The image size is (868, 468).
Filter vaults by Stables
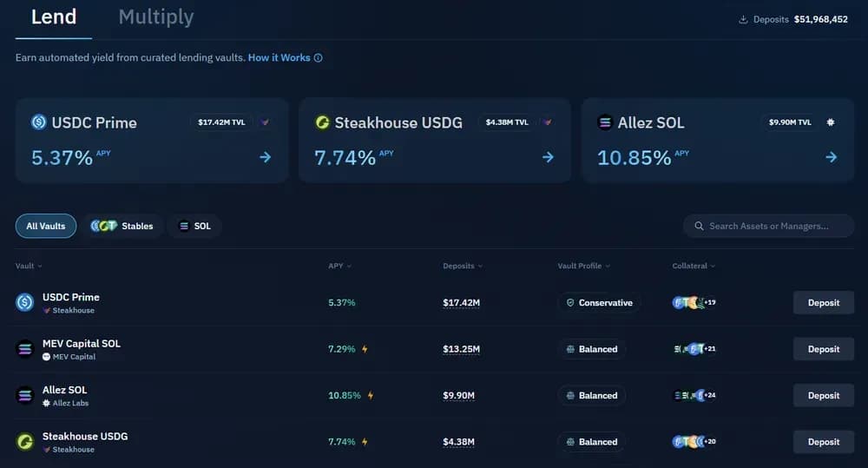[x=122, y=226]
